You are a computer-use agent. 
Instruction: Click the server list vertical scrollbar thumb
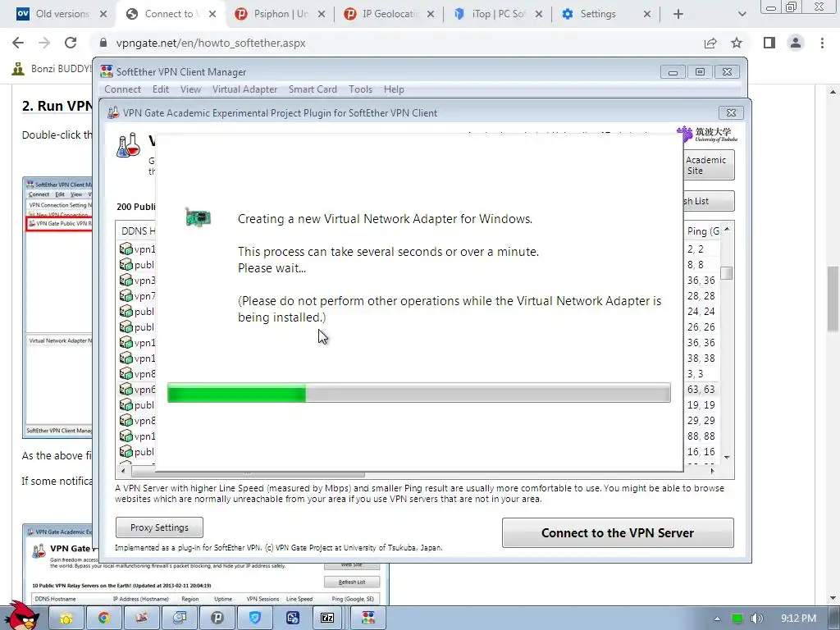tap(727, 273)
